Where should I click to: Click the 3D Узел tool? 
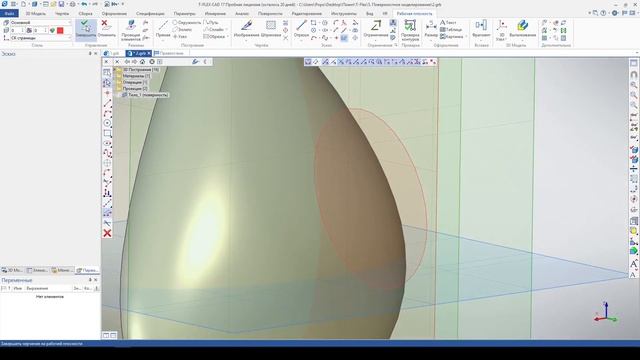tap(501, 30)
